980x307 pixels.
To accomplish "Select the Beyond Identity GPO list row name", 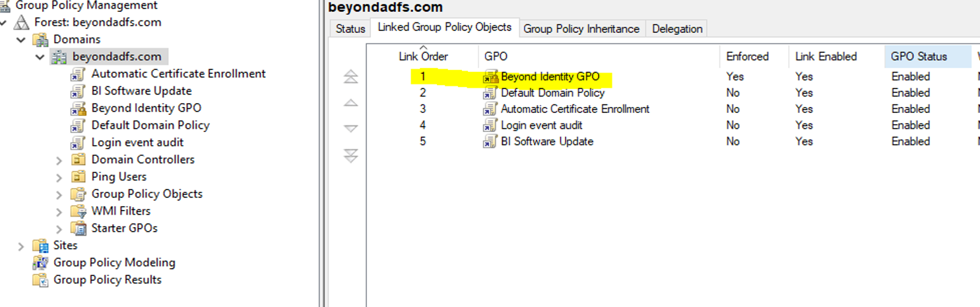I will click(550, 77).
